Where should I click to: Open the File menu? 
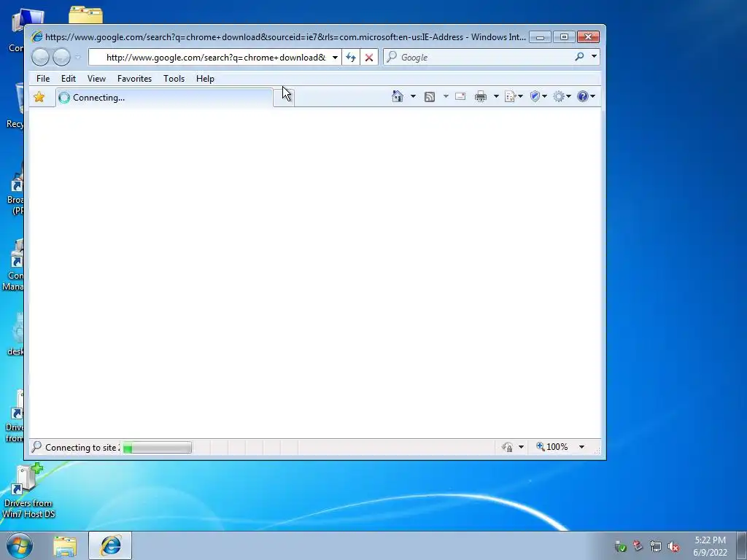43,79
